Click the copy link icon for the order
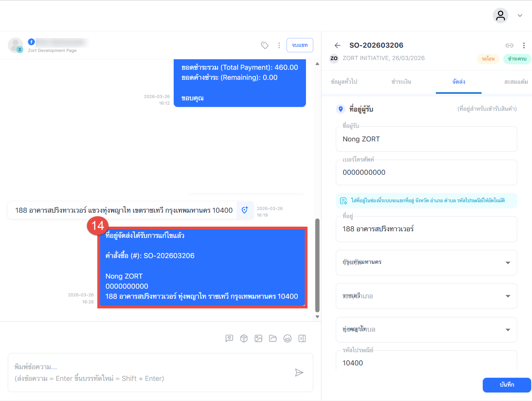 point(509,45)
